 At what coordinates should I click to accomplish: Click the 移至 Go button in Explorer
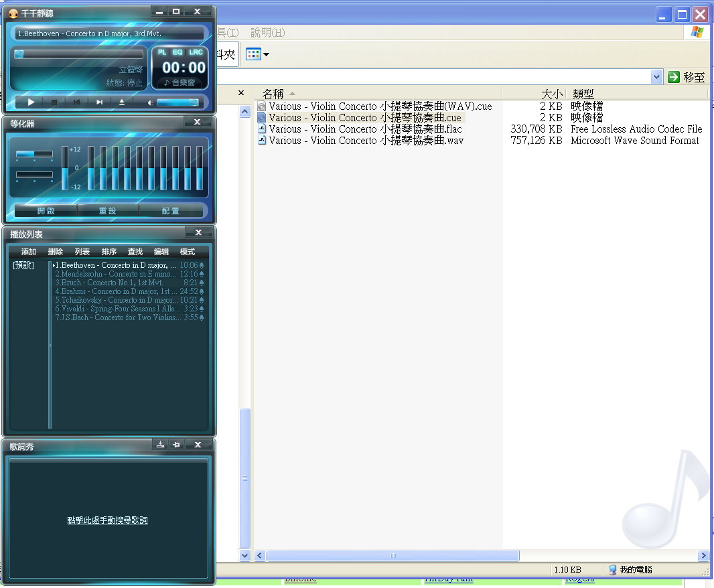point(687,78)
